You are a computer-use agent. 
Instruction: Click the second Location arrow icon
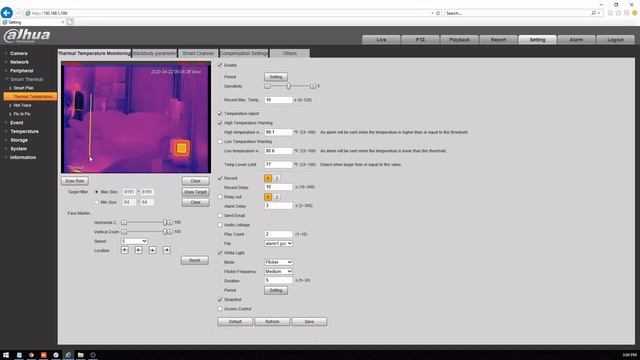(x=139, y=250)
